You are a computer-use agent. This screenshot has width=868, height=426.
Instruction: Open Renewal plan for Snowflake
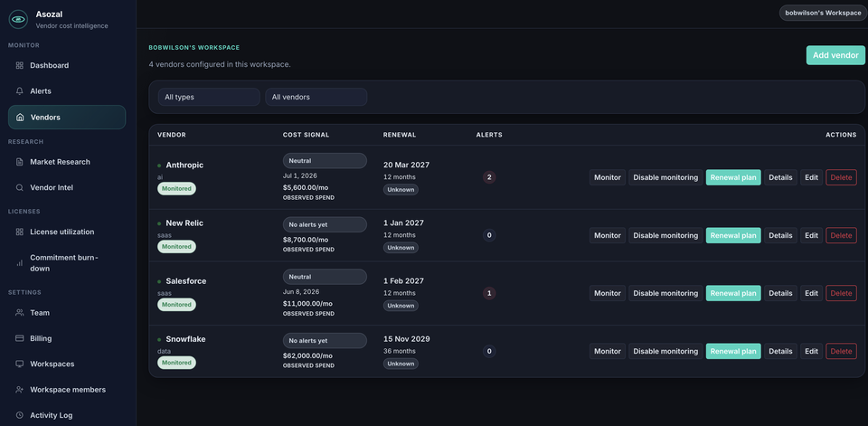pos(733,351)
